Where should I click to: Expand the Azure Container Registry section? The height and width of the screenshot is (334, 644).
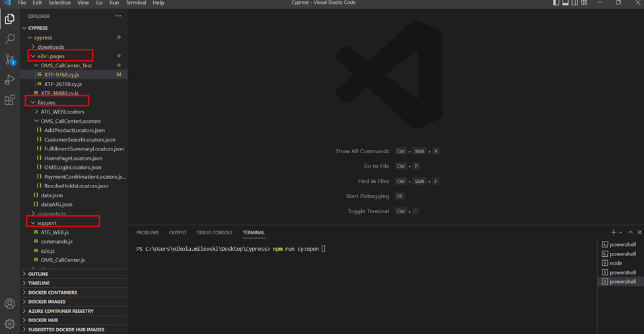(x=74, y=311)
